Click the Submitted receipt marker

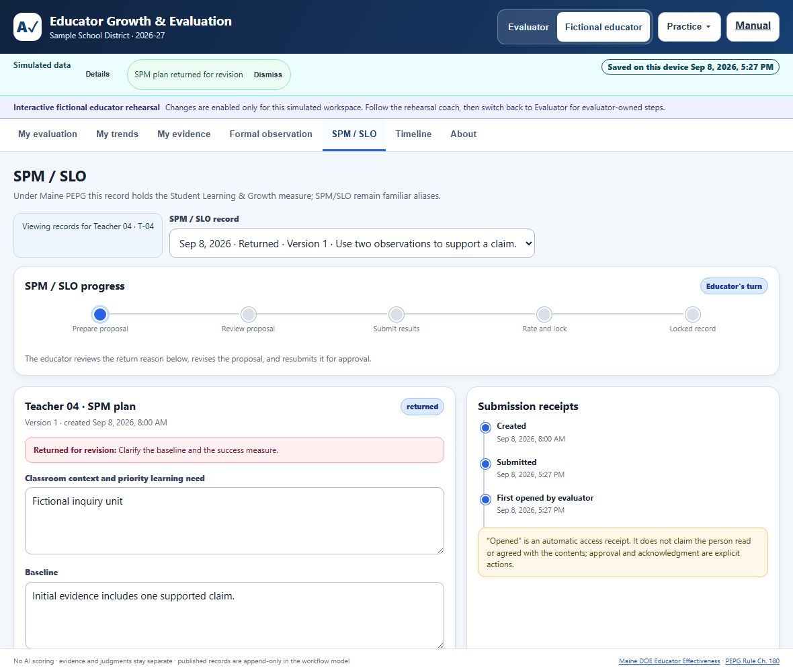pyautogui.click(x=485, y=464)
